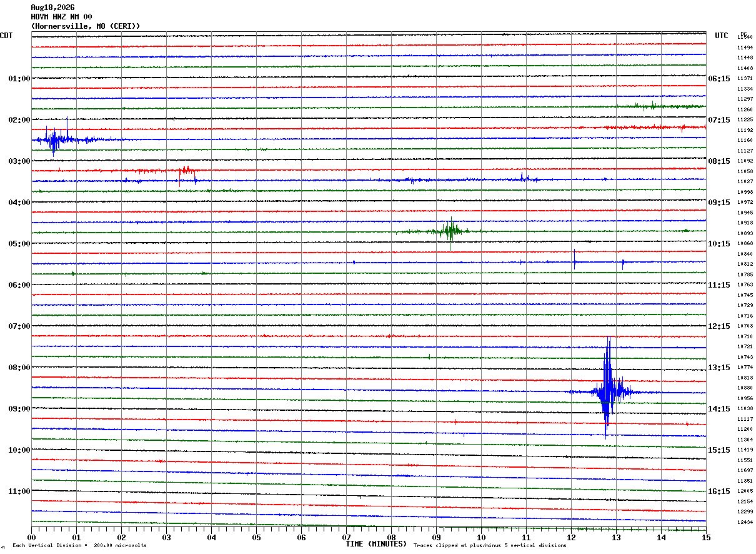Click the DC offset value 12434

(x=745, y=523)
